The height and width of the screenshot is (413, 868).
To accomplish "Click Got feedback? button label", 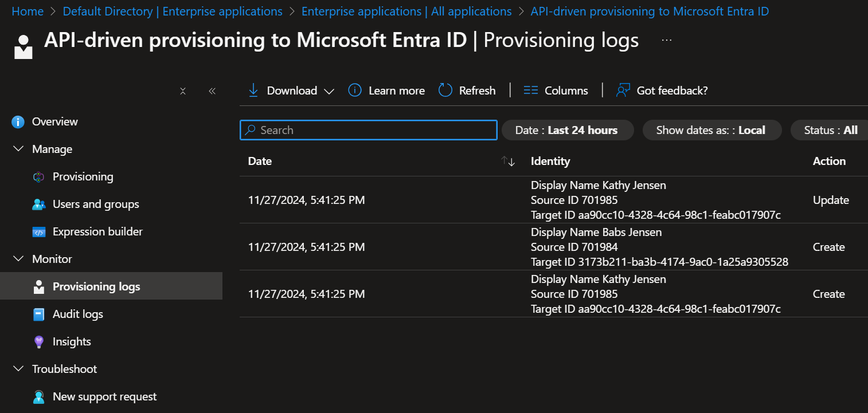I will (672, 91).
